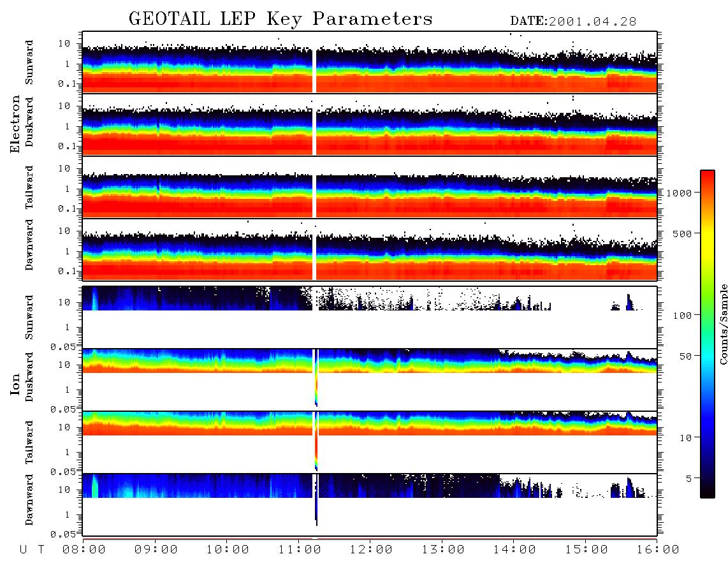Pick the Ion Dawnward spectrogram panel
This screenshot has width=728, height=561.
coord(370,504)
